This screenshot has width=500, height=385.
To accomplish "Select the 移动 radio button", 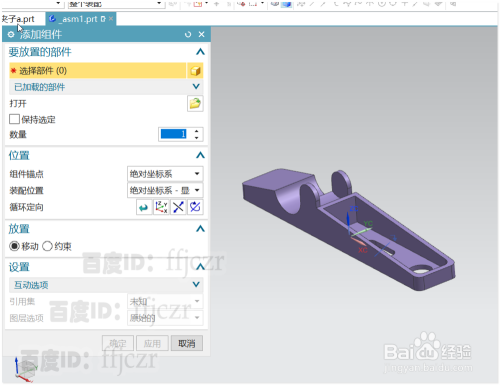I will click(x=14, y=246).
